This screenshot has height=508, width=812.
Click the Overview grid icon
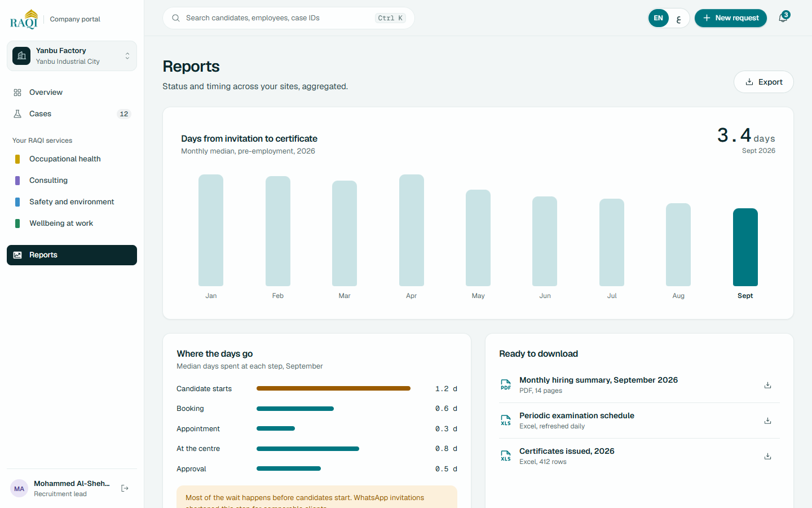coord(17,93)
